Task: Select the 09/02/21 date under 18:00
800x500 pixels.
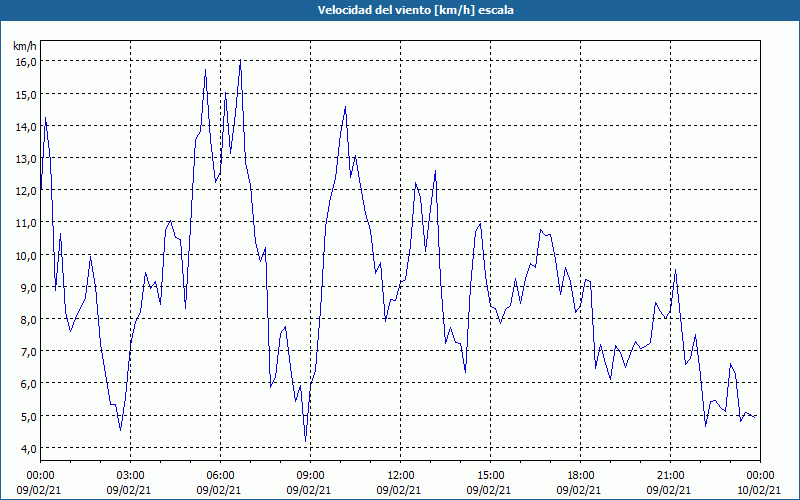Action: tap(579, 490)
